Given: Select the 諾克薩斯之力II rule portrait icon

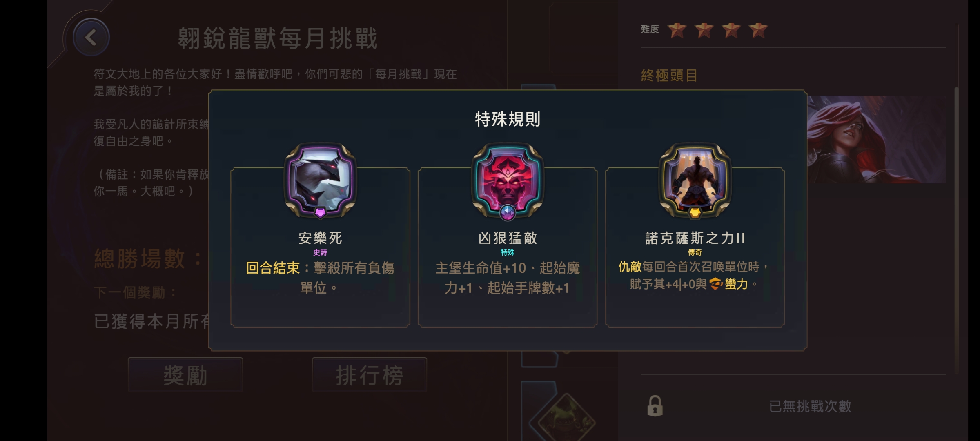Looking at the screenshot, I should [695, 179].
